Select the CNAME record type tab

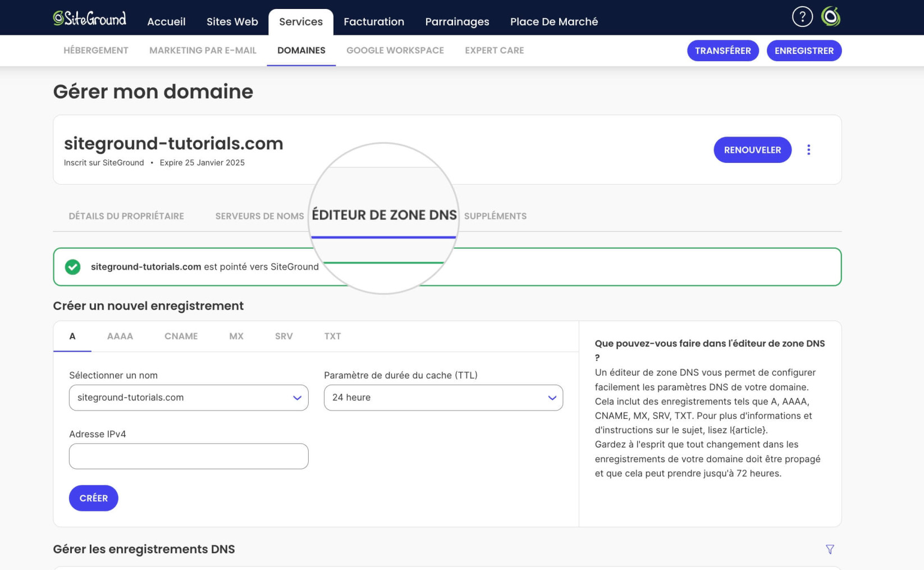tap(181, 336)
